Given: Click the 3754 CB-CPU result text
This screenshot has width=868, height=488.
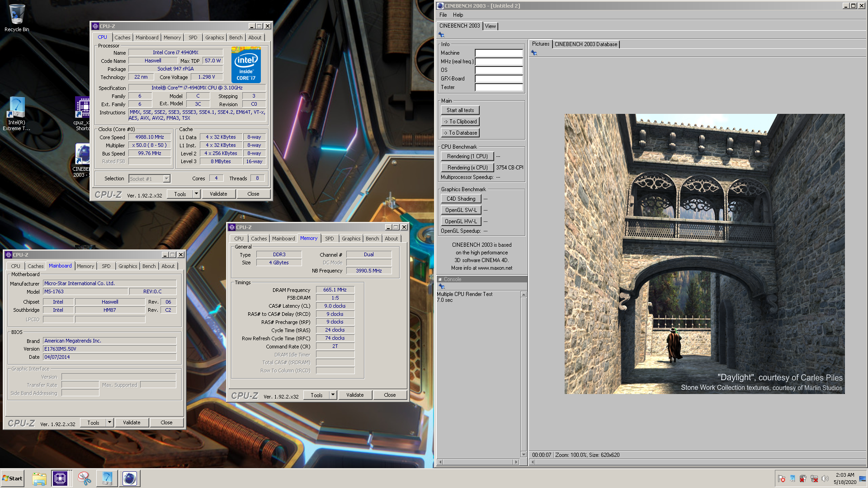Looking at the screenshot, I should click(x=509, y=168).
